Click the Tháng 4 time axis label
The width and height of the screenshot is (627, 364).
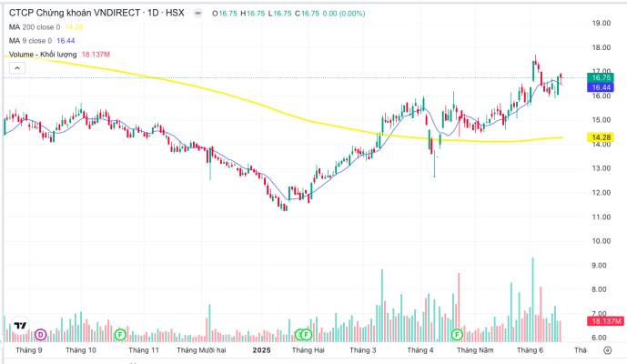[x=420, y=350]
